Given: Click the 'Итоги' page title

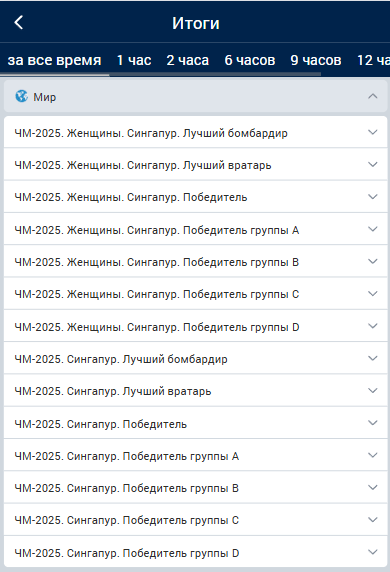Looking at the screenshot, I should pos(196,23).
